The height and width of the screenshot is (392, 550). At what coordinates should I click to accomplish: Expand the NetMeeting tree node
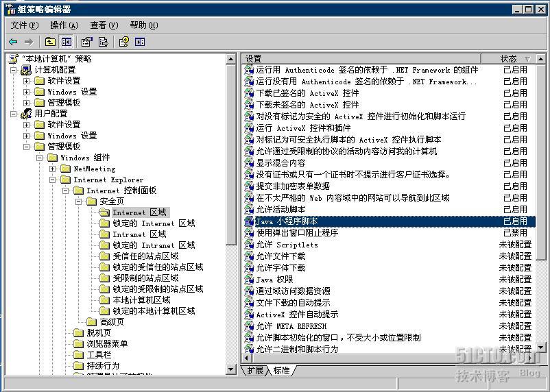click(53, 169)
